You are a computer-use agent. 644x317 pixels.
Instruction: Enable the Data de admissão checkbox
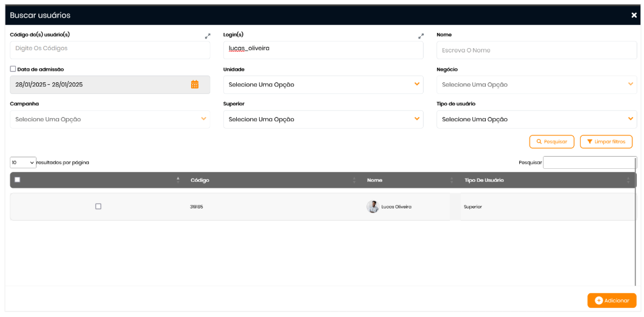13,69
